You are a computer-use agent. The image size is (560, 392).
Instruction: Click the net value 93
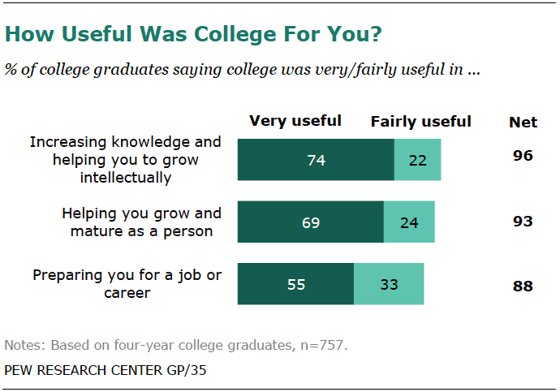tap(523, 221)
